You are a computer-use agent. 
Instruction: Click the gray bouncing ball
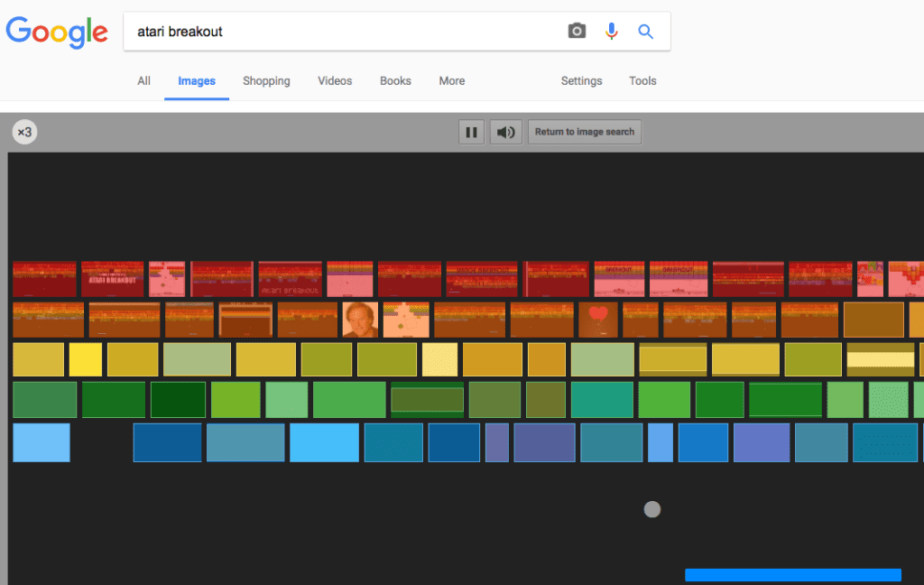point(651,509)
